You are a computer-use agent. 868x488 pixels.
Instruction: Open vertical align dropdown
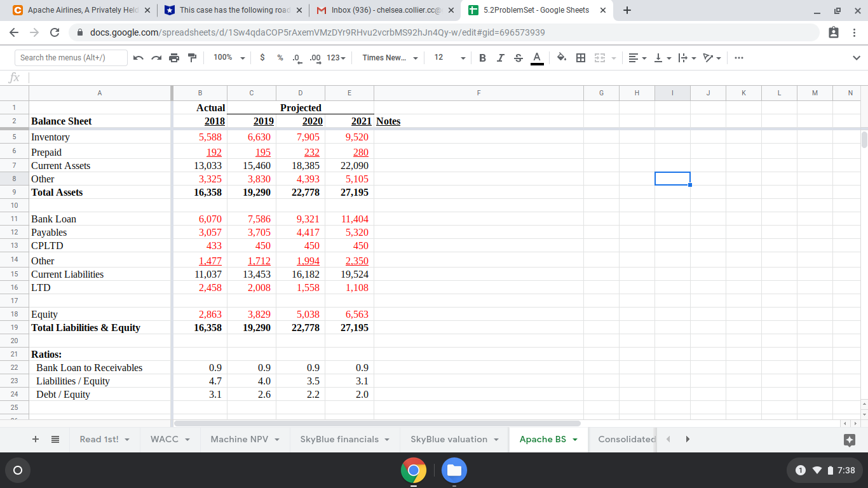[662, 58]
